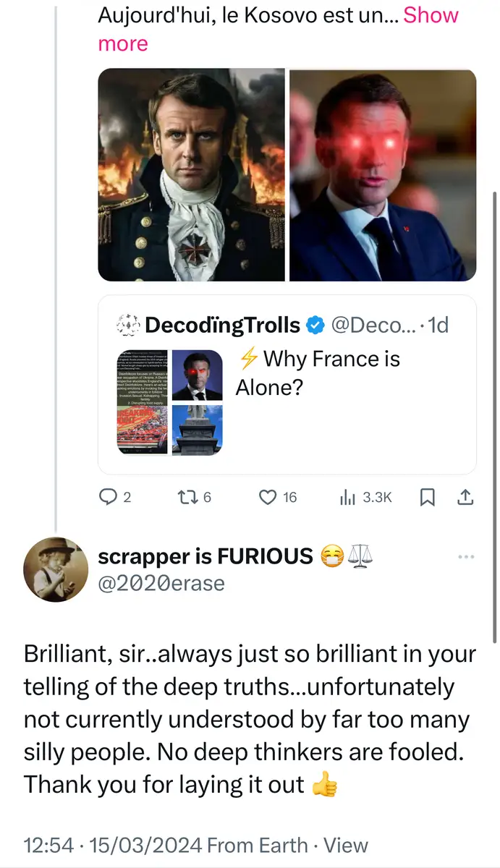
Task: Open the three-dots menu on scrapper's reply
Action: tap(466, 556)
